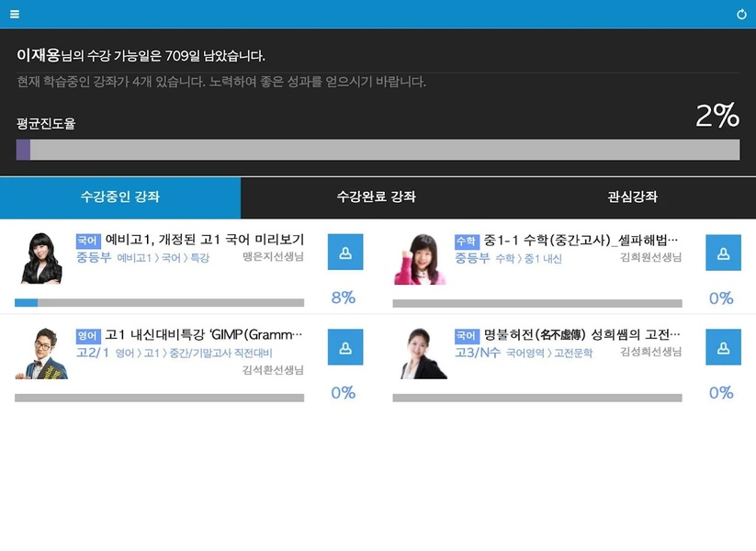Viewport: 756px width, 551px height.
Task: Click the 8% progress bar of 국어 미리보기
Action: coord(159,303)
